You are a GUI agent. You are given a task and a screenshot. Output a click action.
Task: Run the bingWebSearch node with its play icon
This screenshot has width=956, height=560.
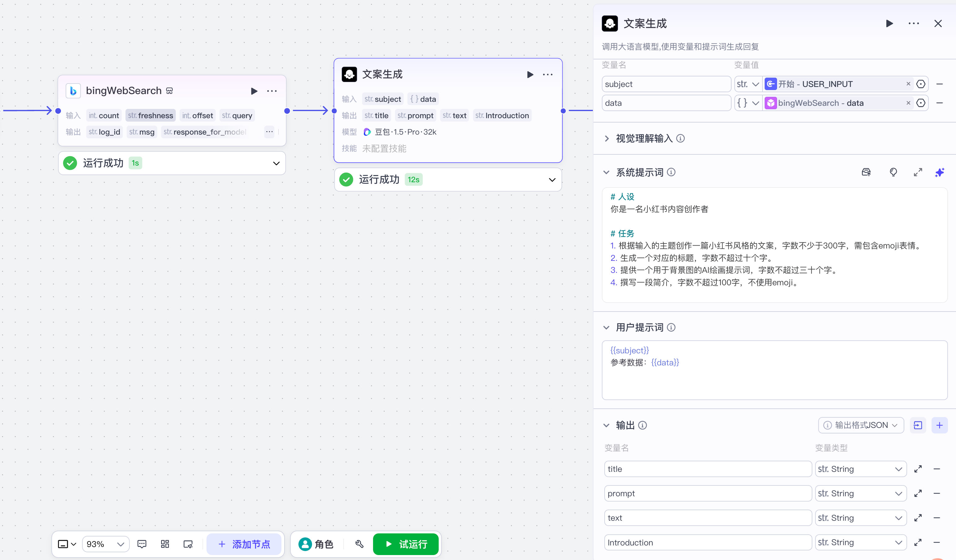[x=254, y=91]
